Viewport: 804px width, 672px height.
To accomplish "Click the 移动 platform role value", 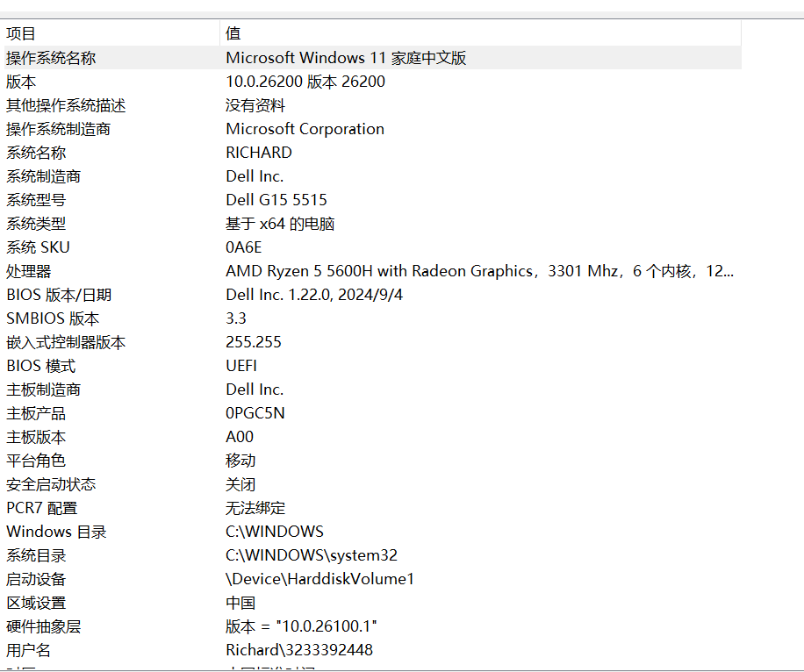I will tap(240, 461).
